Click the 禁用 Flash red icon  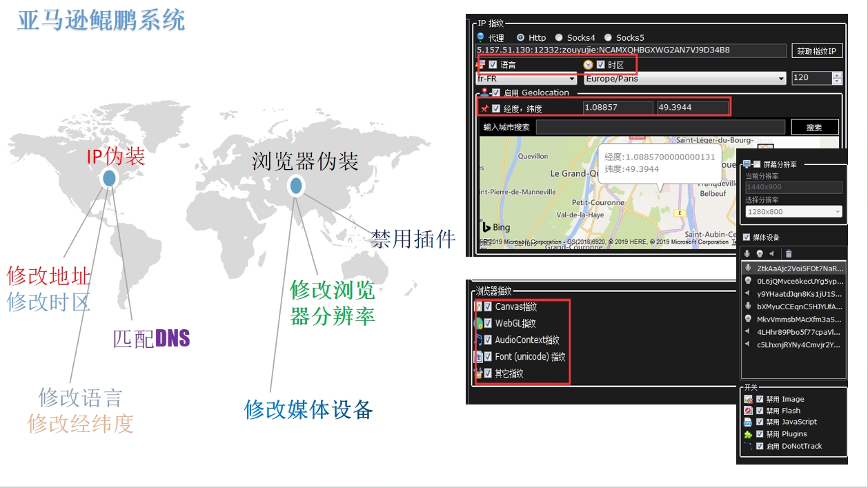[748, 411]
